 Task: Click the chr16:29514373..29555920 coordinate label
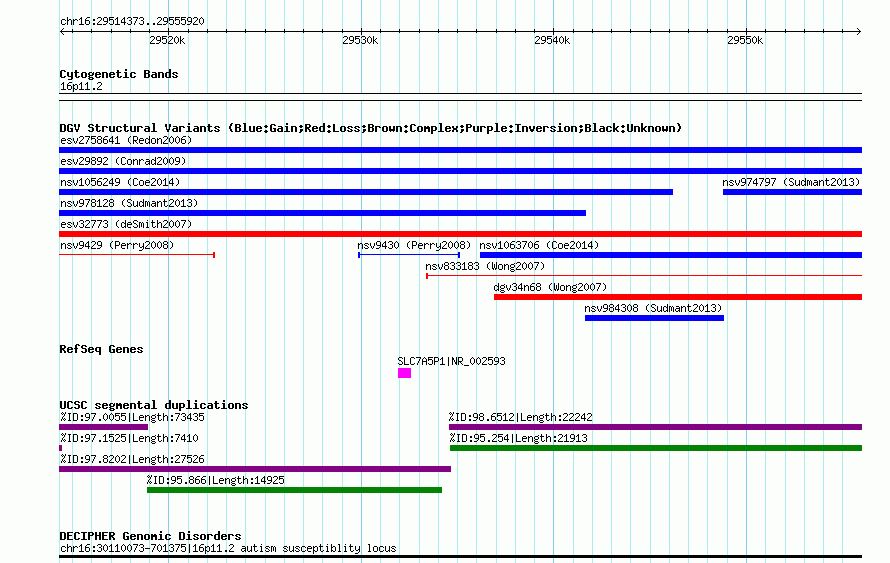tap(132, 21)
